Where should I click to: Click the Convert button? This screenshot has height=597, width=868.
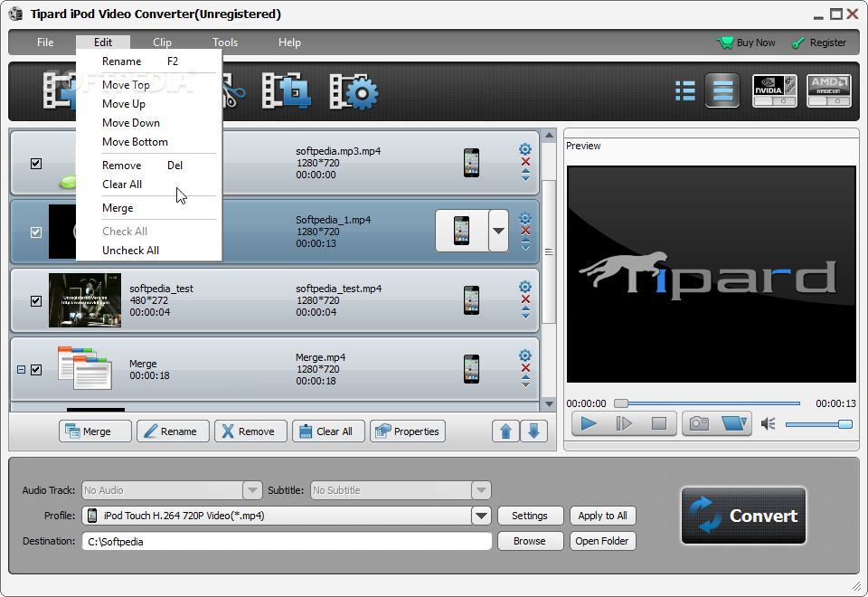click(743, 516)
